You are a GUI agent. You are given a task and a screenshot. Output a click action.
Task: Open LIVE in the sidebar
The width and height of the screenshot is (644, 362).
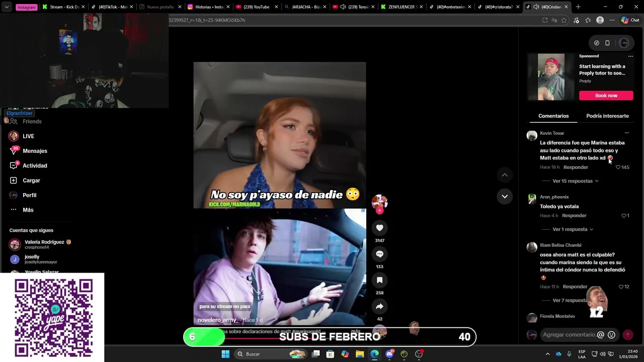[28, 136]
